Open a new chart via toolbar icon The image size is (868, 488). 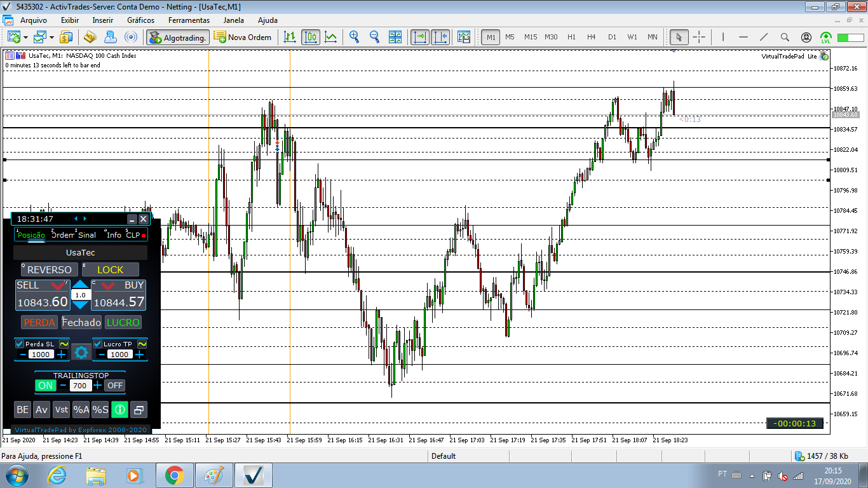click(x=13, y=37)
